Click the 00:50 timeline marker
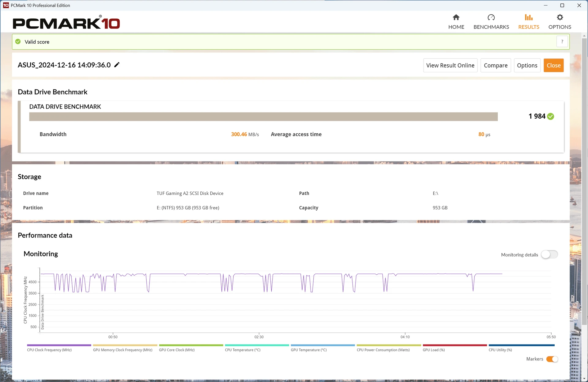The height and width of the screenshot is (382, 588). coord(113,337)
